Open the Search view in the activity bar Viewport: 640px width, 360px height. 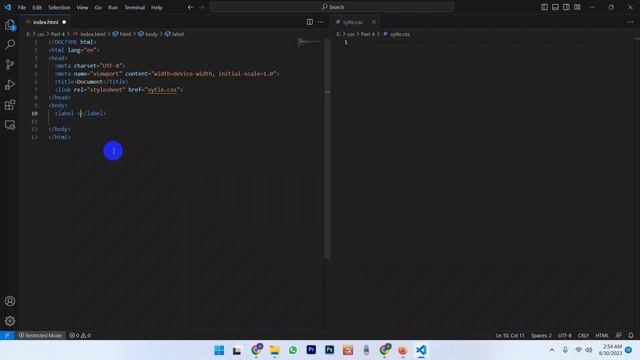click(x=10, y=44)
